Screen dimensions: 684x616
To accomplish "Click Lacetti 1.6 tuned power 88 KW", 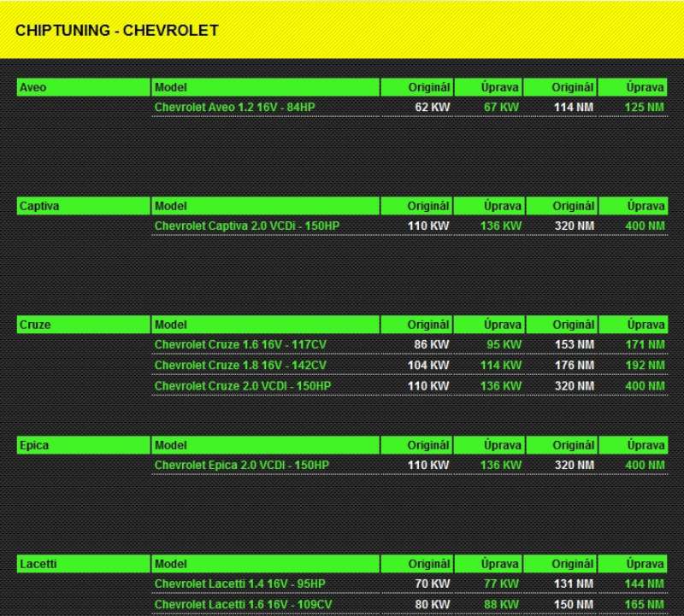I will (x=501, y=604).
